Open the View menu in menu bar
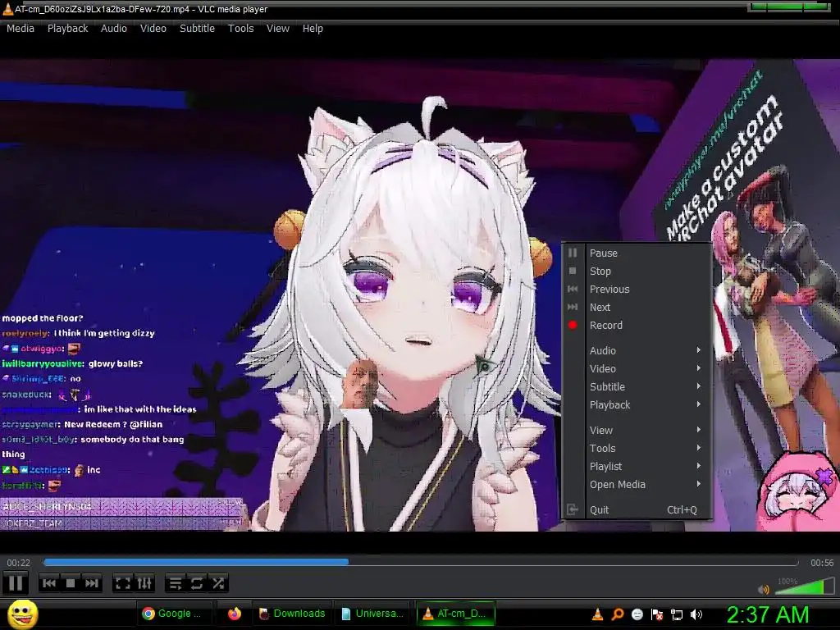This screenshot has width=840, height=630. tap(277, 29)
